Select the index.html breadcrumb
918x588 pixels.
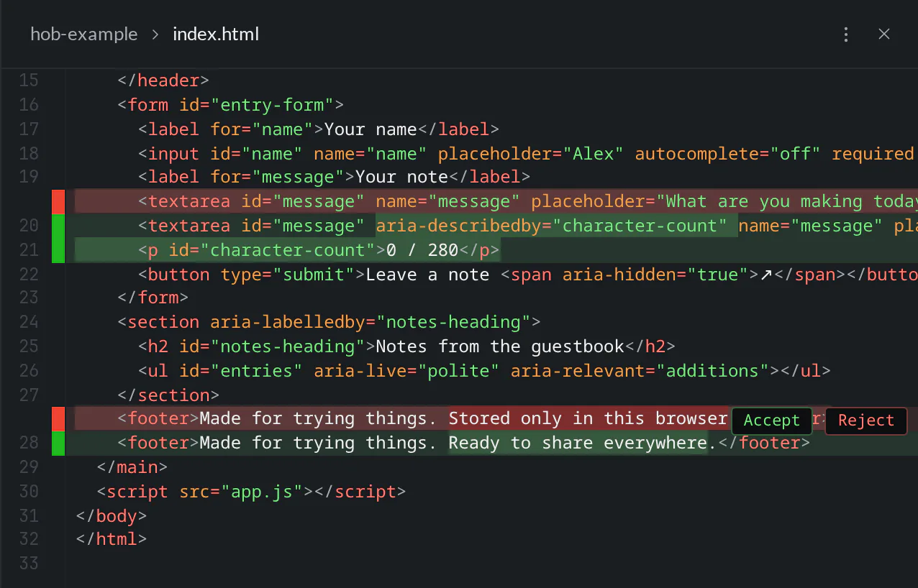[x=216, y=34]
